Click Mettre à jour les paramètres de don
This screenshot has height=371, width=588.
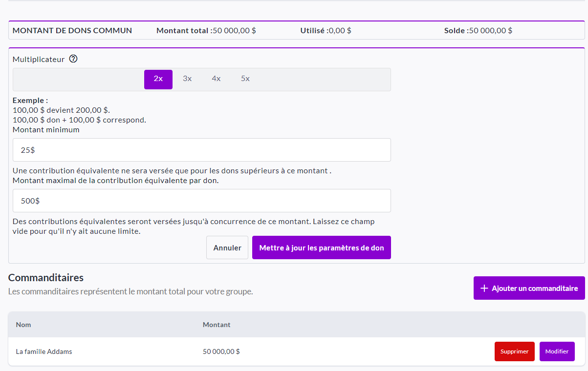321,248
